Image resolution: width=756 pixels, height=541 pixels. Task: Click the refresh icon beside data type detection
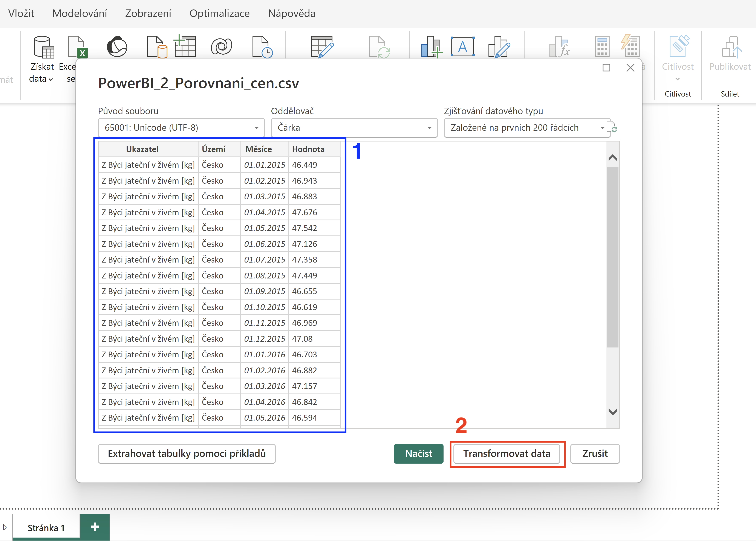[612, 127]
